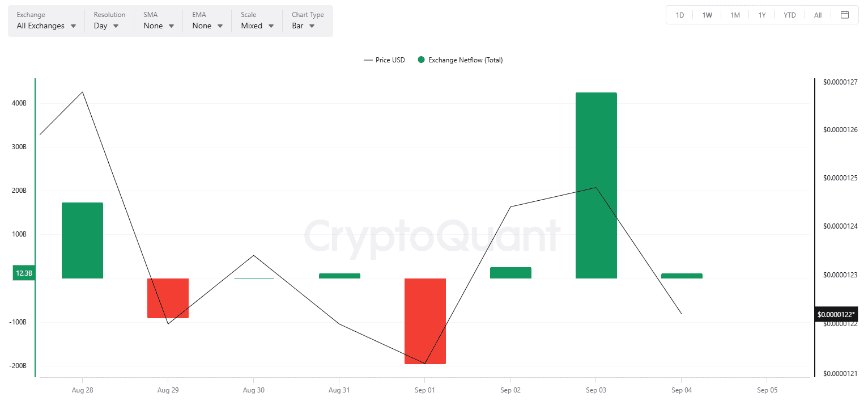The image size is (868, 401).
Task: Select the 1W time range
Action: click(707, 15)
